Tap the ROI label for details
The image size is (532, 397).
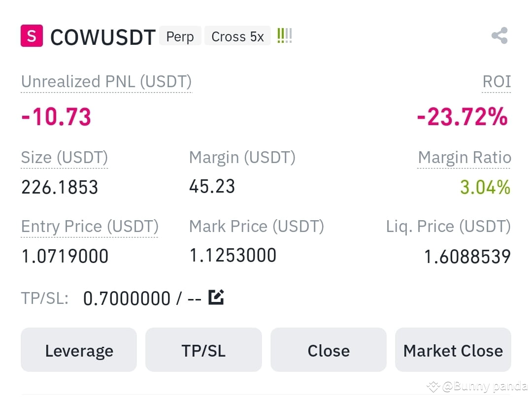(497, 82)
